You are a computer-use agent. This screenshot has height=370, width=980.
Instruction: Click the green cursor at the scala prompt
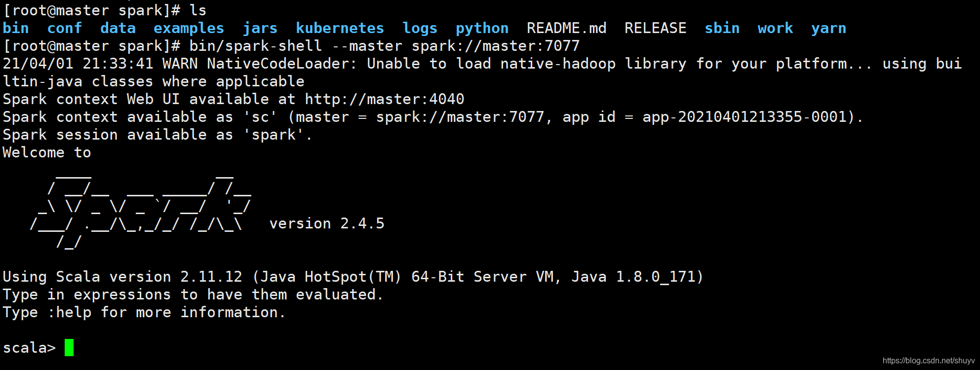pos(69,347)
